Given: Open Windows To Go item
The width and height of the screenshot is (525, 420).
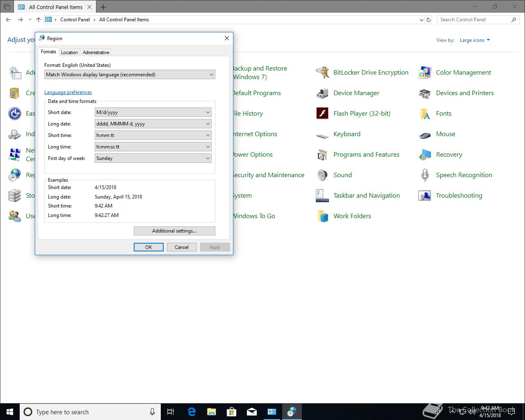Looking at the screenshot, I should [x=254, y=216].
